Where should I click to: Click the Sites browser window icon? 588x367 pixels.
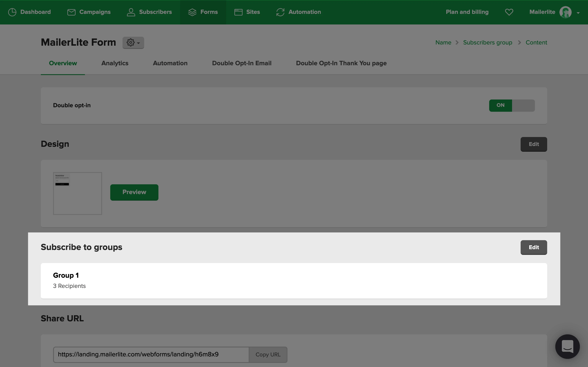(238, 12)
